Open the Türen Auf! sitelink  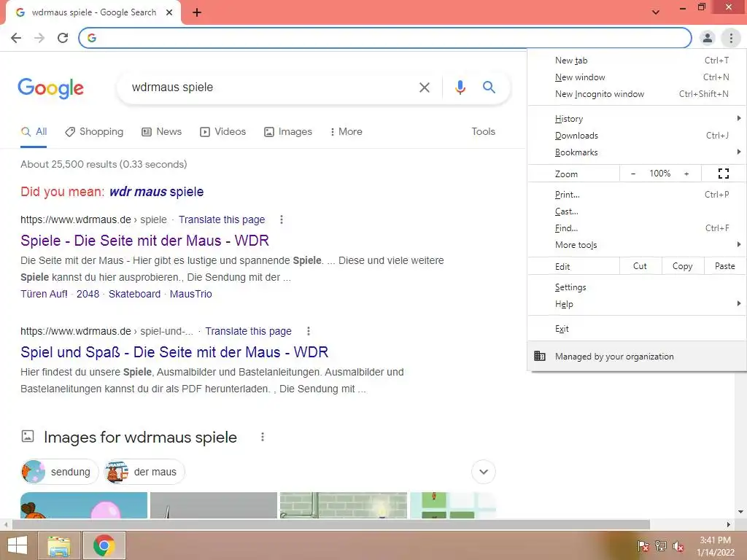pos(44,294)
